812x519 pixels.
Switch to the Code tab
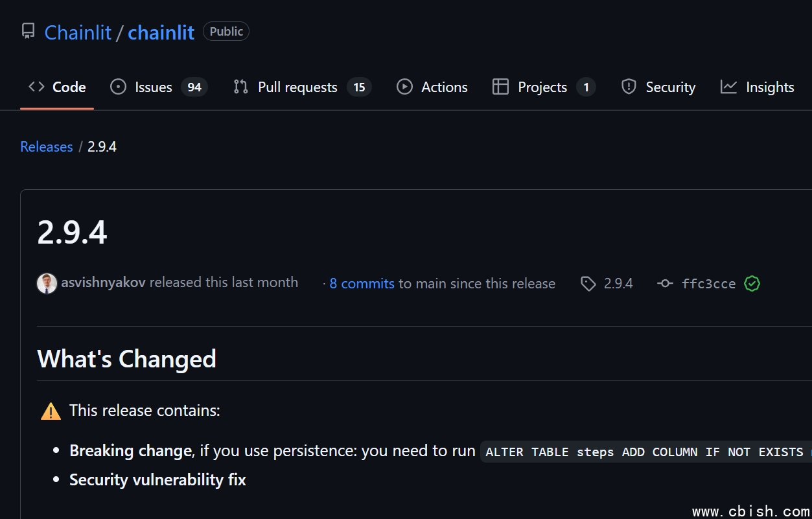point(58,87)
